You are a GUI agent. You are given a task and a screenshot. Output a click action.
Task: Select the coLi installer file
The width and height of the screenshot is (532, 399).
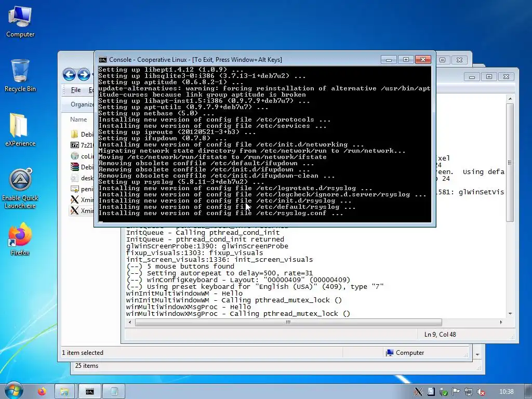coord(82,156)
